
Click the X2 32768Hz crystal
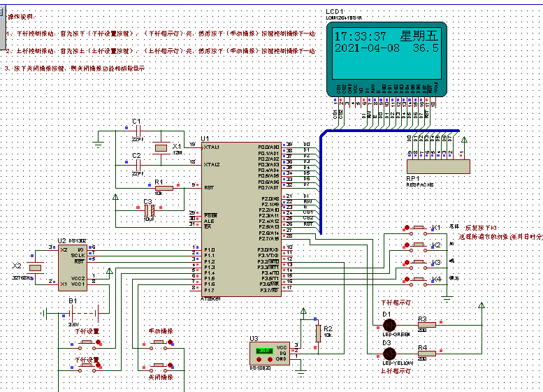pyautogui.click(x=36, y=268)
